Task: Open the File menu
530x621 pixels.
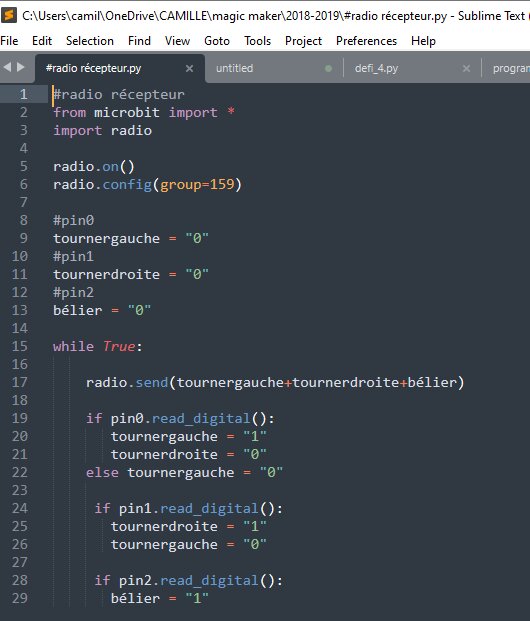Action: pyautogui.click(x=9, y=41)
